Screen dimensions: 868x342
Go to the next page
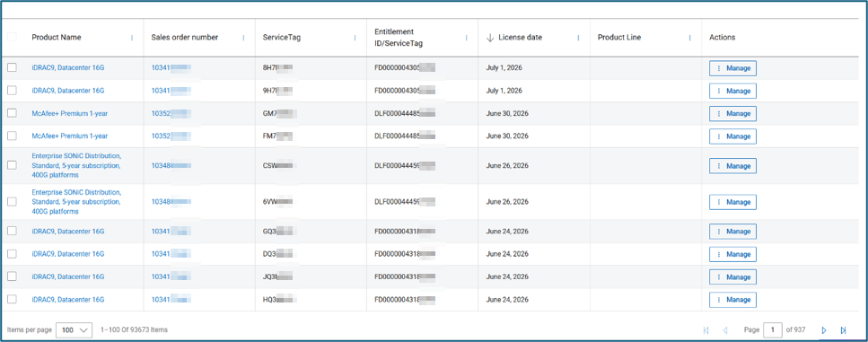tap(824, 330)
